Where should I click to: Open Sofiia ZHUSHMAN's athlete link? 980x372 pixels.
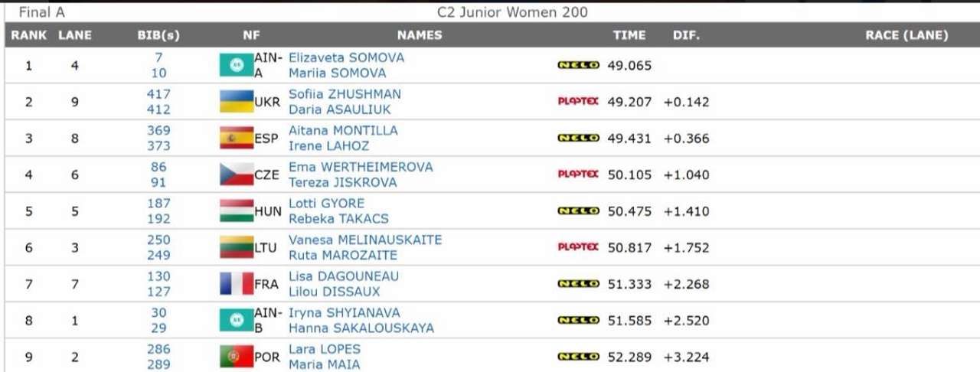coord(345,94)
